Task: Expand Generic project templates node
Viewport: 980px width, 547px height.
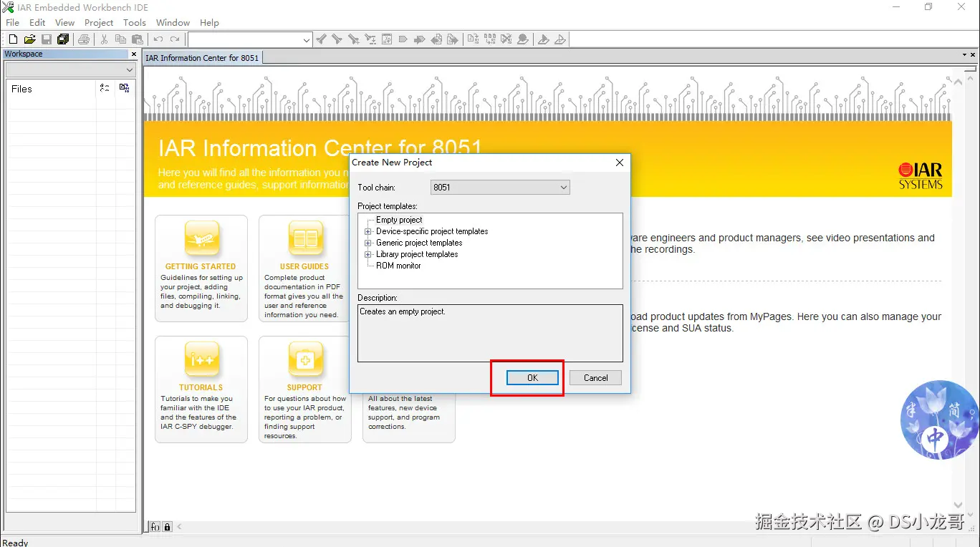Action: click(x=368, y=243)
